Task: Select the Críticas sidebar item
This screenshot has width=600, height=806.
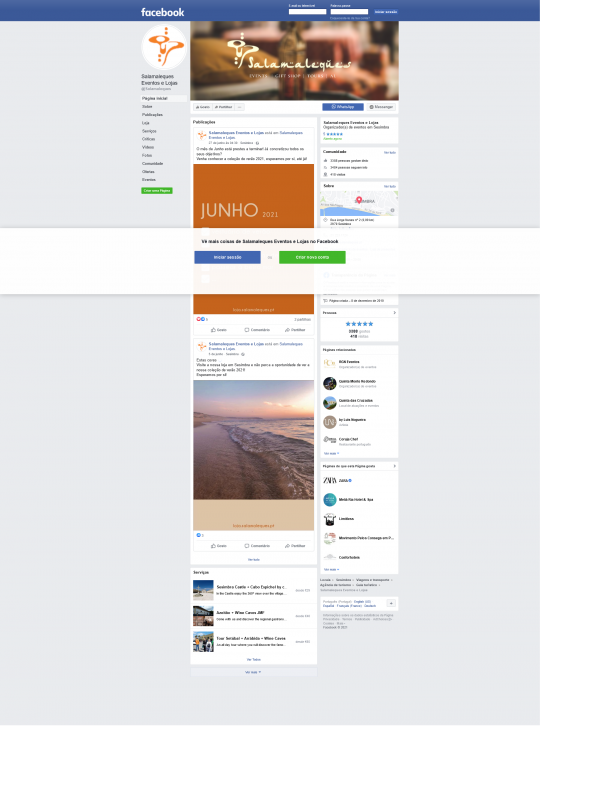Action: tap(148, 139)
